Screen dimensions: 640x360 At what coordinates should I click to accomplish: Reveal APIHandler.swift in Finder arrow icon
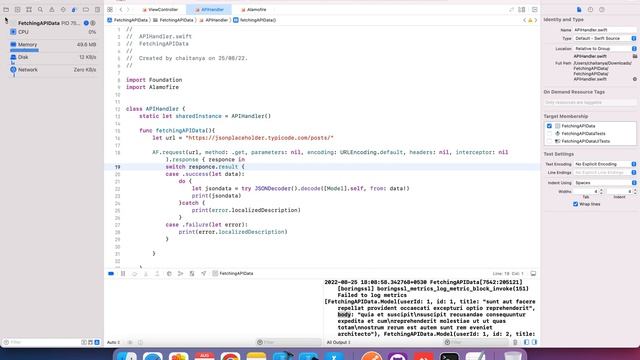(x=635, y=79)
